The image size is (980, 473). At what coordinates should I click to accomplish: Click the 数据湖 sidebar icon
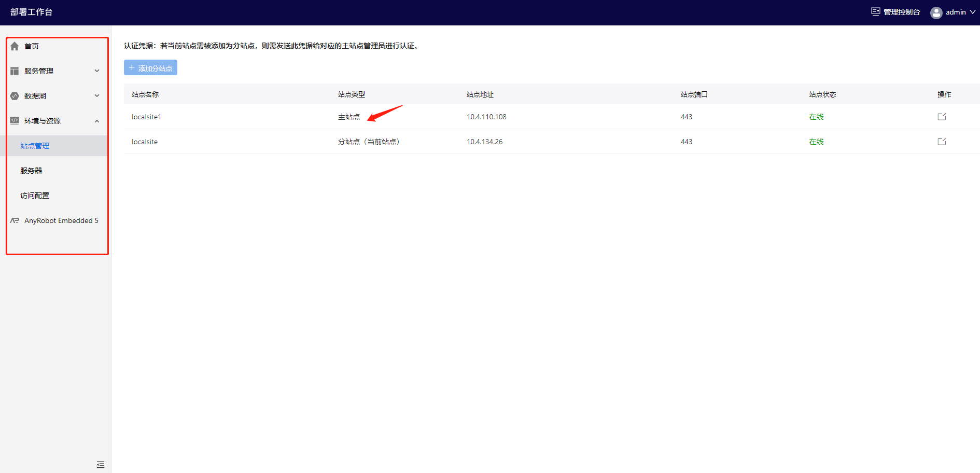[15, 96]
